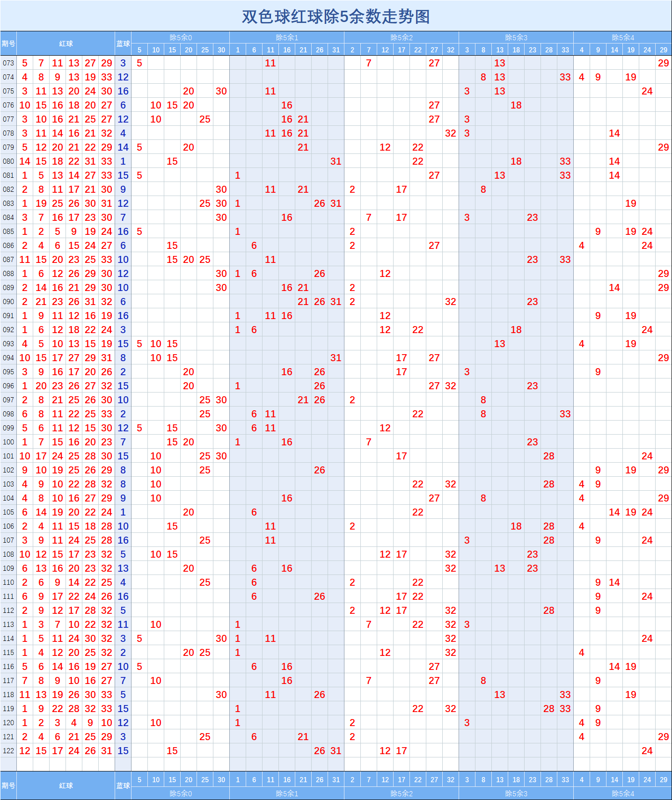The width and height of the screenshot is (672, 800).
Task: Click period number 073
Action: click(8, 63)
